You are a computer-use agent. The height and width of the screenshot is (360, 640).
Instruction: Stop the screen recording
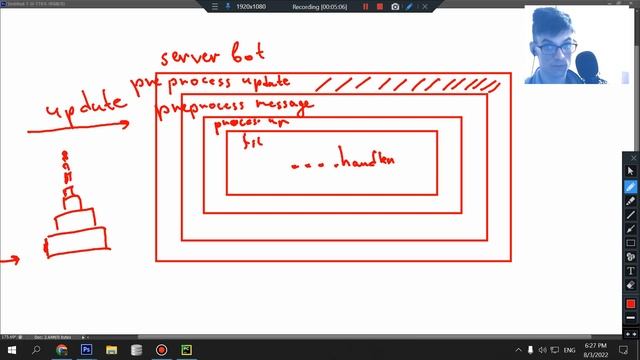click(x=380, y=7)
